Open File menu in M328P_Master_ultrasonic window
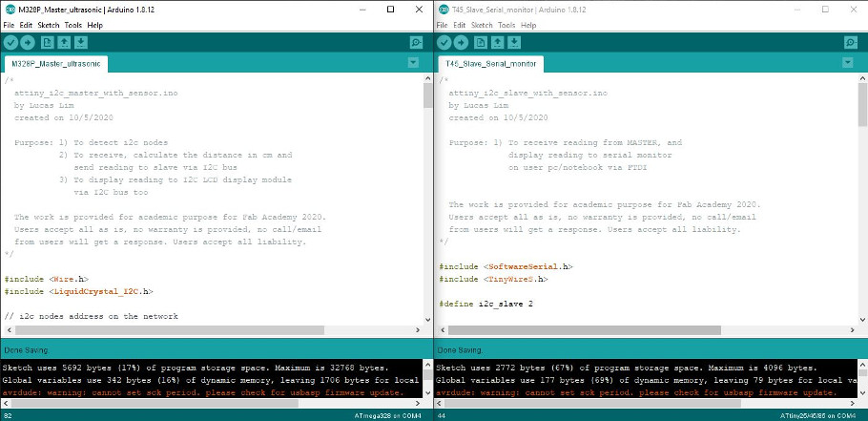This screenshot has height=421, width=868. point(10,25)
